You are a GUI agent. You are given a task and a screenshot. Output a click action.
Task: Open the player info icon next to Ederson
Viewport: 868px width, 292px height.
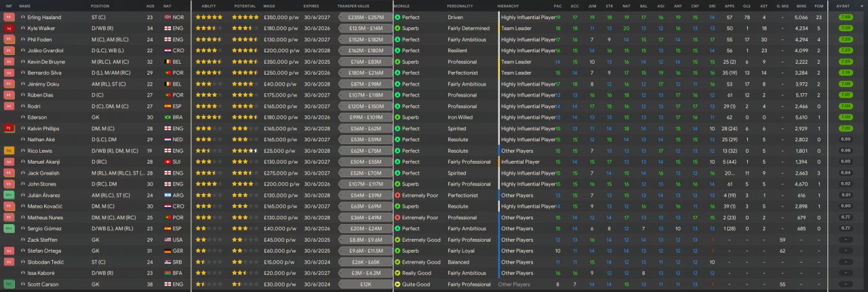click(23, 117)
